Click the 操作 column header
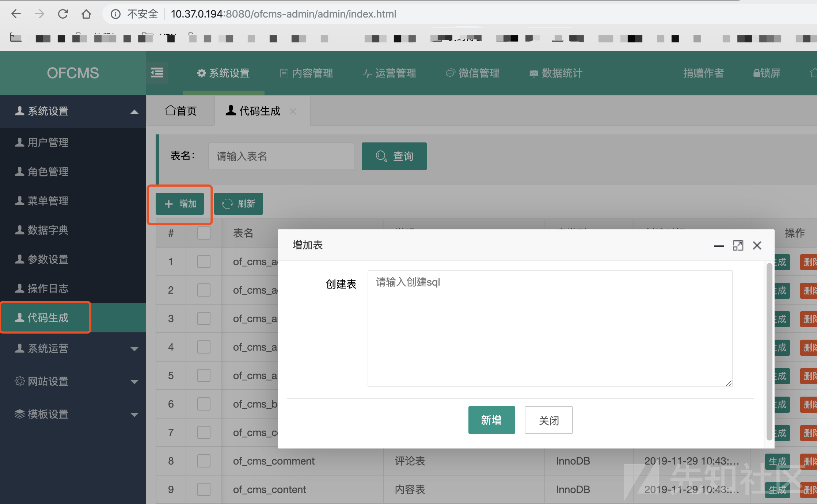 coord(795,233)
